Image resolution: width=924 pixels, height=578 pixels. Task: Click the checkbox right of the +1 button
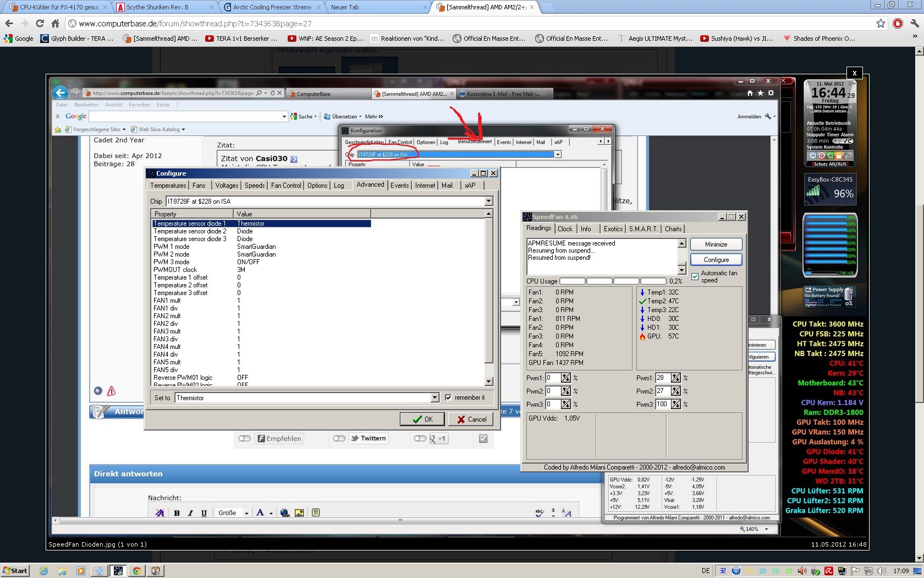click(x=483, y=439)
